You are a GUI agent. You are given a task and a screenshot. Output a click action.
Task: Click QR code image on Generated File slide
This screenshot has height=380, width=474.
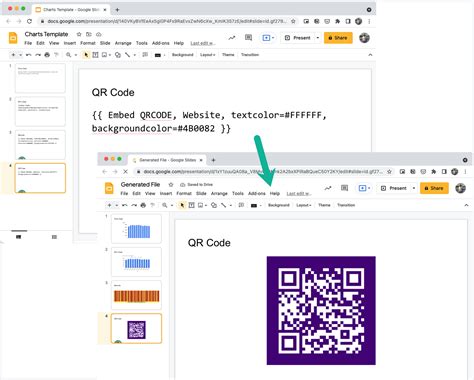(x=321, y=310)
